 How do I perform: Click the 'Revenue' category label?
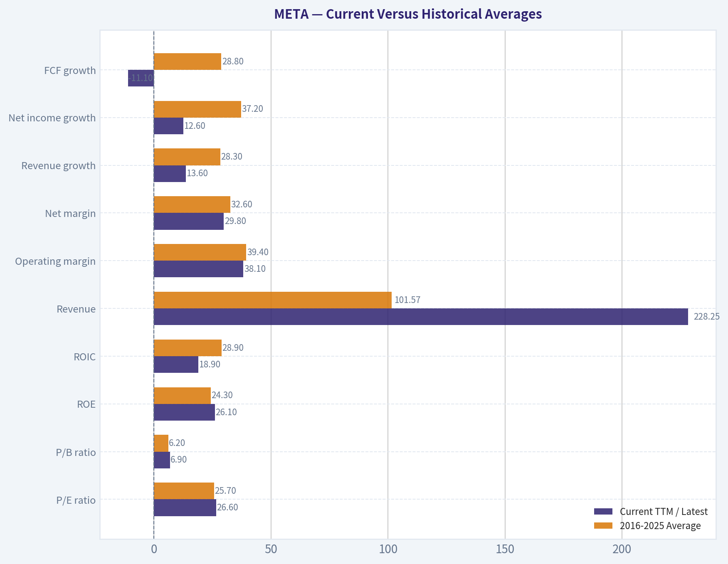[x=76, y=309]
